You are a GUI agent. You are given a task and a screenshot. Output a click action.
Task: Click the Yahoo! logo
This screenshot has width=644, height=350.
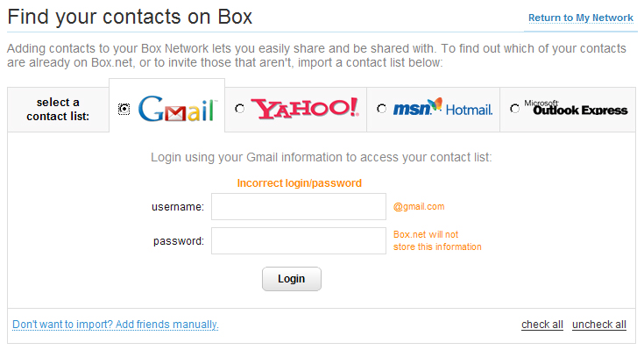point(305,109)
